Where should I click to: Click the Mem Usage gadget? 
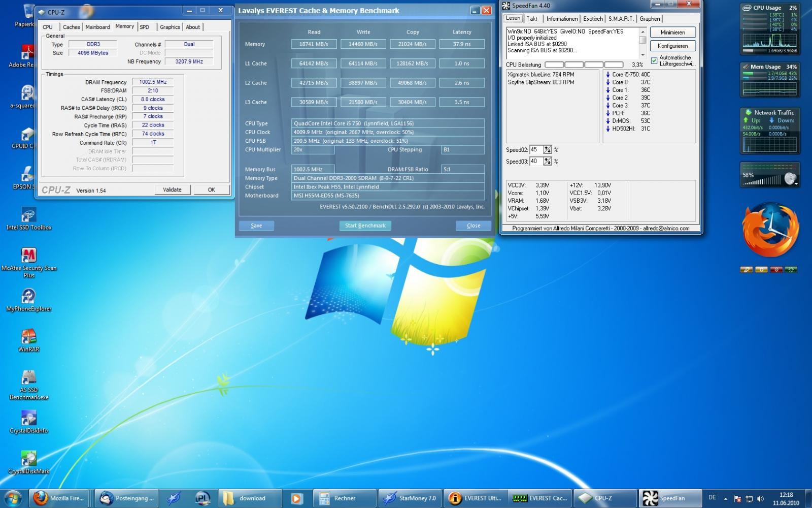[x=770, y=80]
